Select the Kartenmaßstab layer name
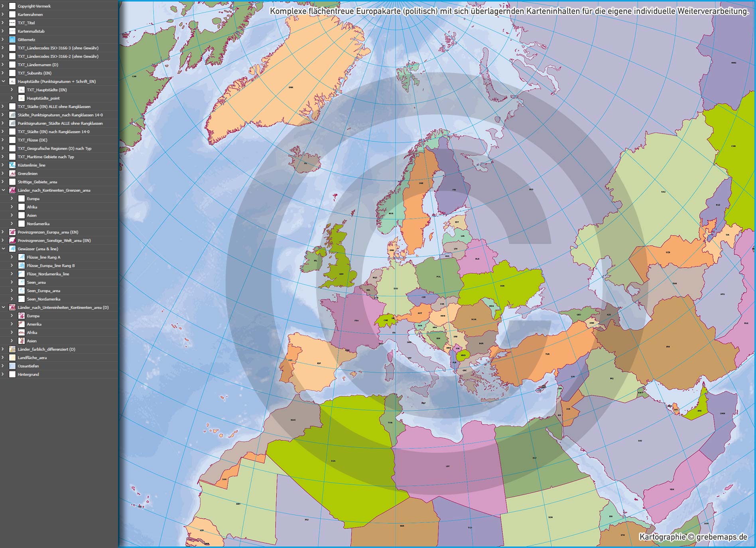Viewport: 756px width, 548px height. pos(31,31)
